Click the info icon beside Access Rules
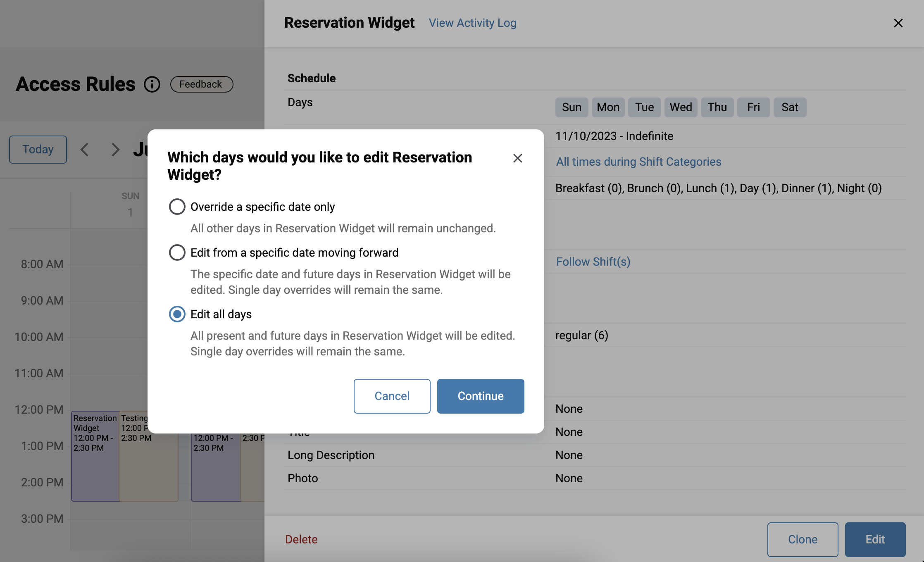The image size is (924, 562). click(152, 84)
